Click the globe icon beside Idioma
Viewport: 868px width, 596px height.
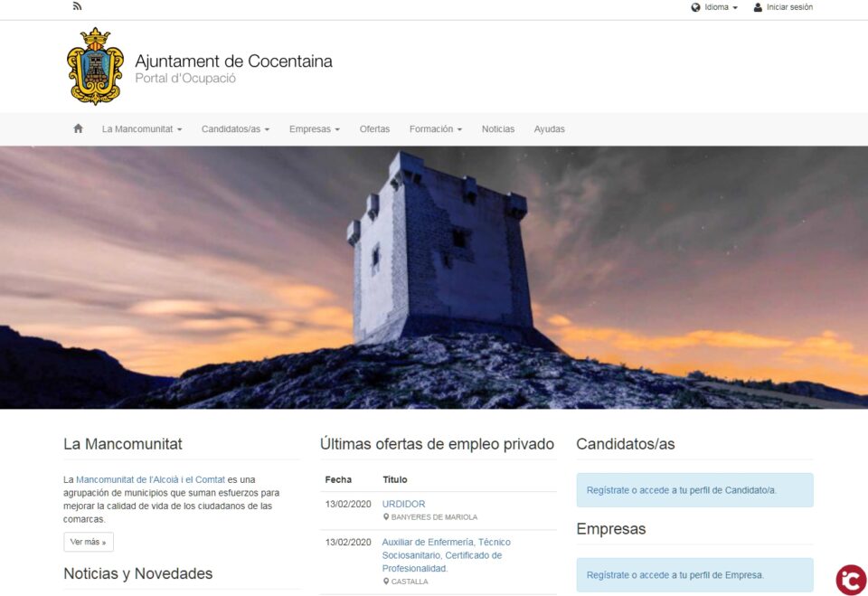694,6
